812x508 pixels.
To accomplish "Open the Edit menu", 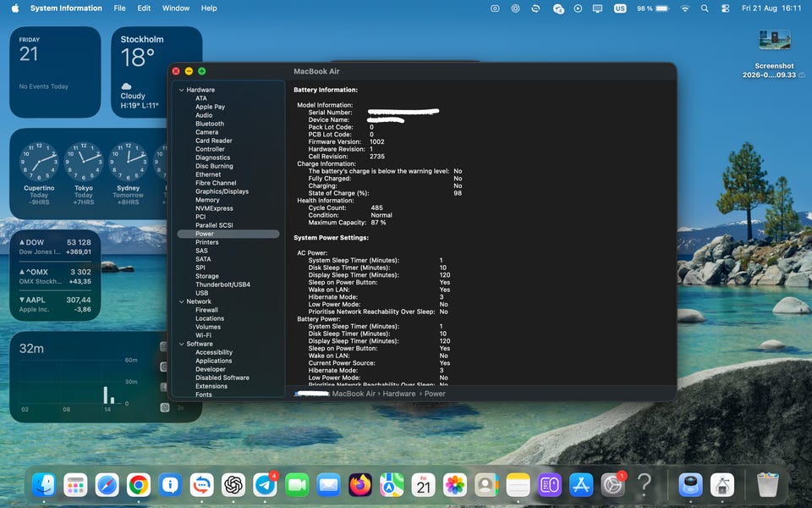I will pos(144,8).
